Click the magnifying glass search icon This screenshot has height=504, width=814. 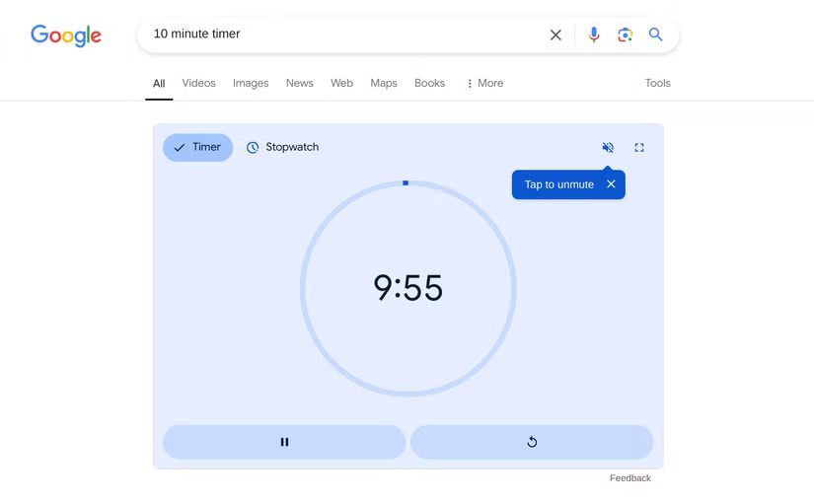[x=656, y=35]
